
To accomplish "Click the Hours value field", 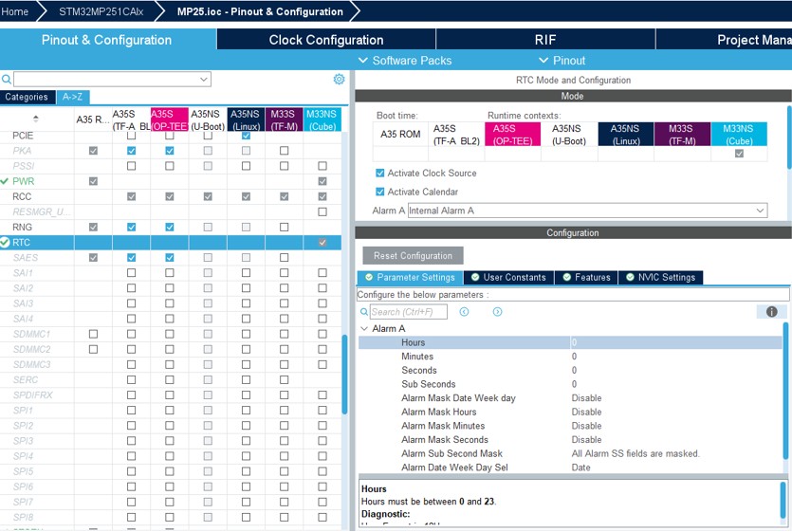I will pos(676,342).
